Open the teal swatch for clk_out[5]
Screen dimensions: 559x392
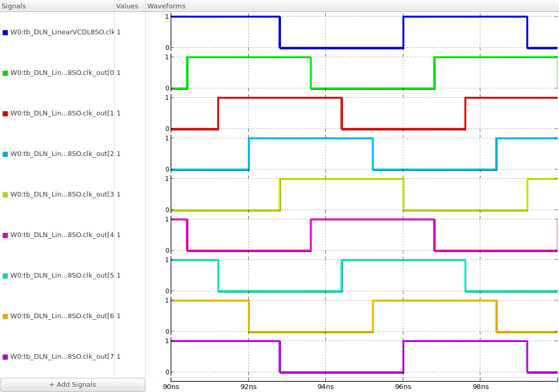pos(5,276)
